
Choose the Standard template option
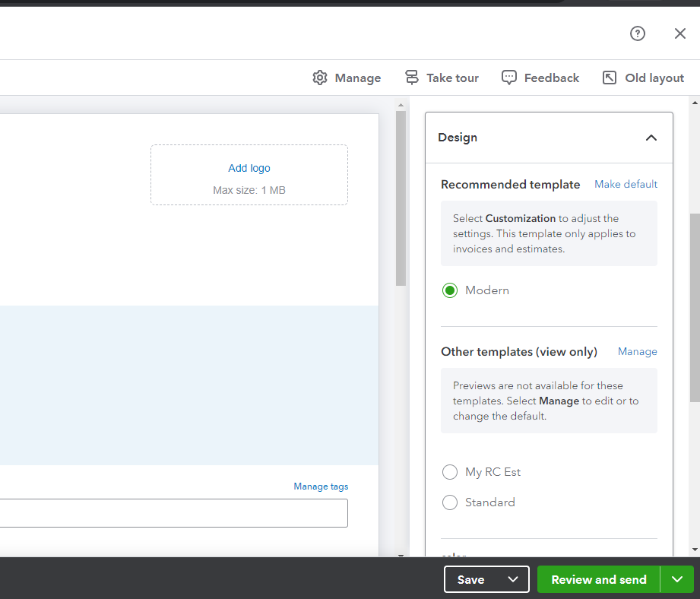coord(450,502)
